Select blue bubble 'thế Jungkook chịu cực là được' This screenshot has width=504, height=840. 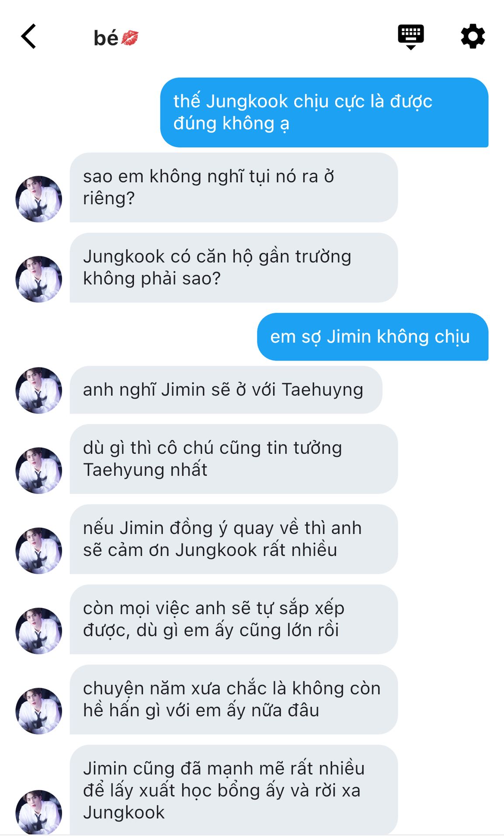324,112
